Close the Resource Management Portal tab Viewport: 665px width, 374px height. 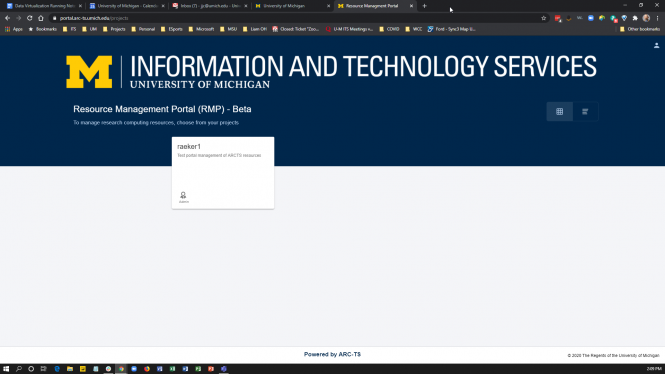[x=411, y=6]
